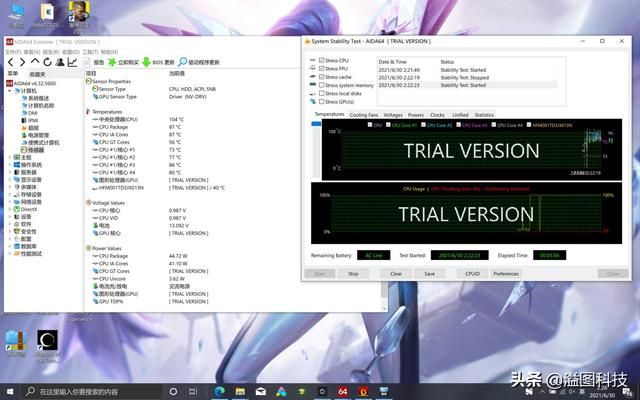This screenshot has height=400, width=640.
Task: Open the 帮助(H) menu in AIDA64
Action: pos(109,52)
